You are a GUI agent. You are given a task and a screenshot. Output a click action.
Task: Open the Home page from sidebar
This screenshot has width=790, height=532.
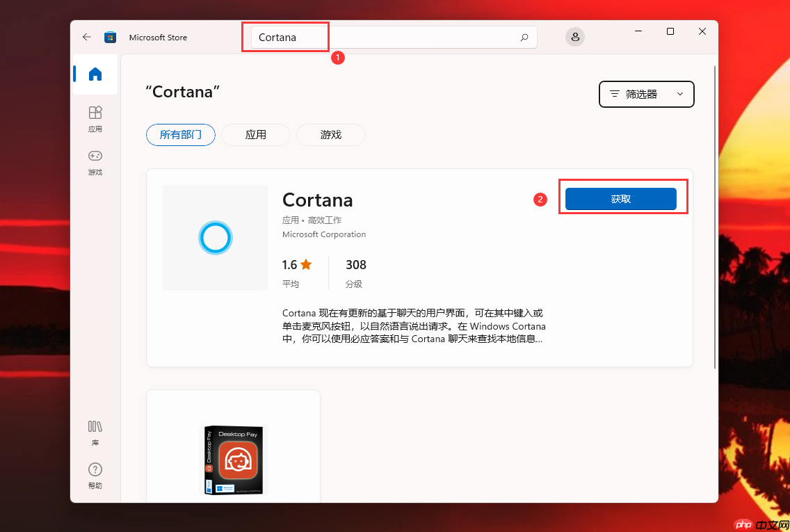click(95, 74)
